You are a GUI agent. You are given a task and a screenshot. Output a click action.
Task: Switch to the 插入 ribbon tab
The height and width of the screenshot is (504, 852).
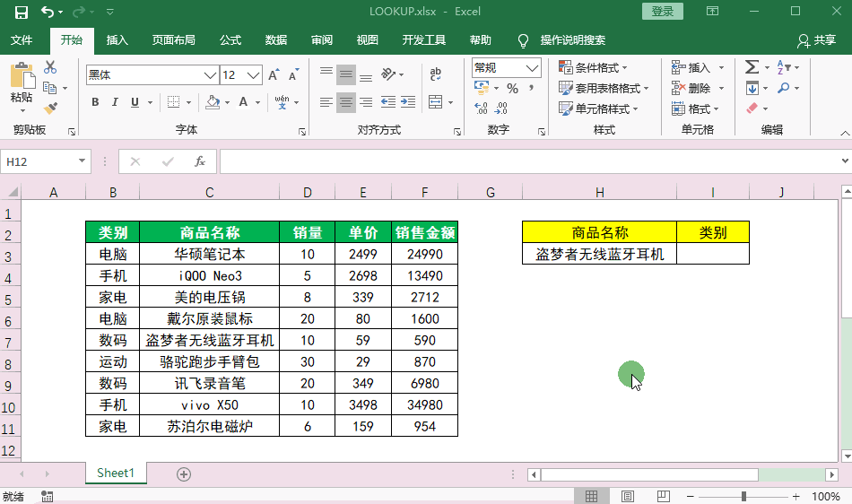pyautogui.click(x=117, y=40)
